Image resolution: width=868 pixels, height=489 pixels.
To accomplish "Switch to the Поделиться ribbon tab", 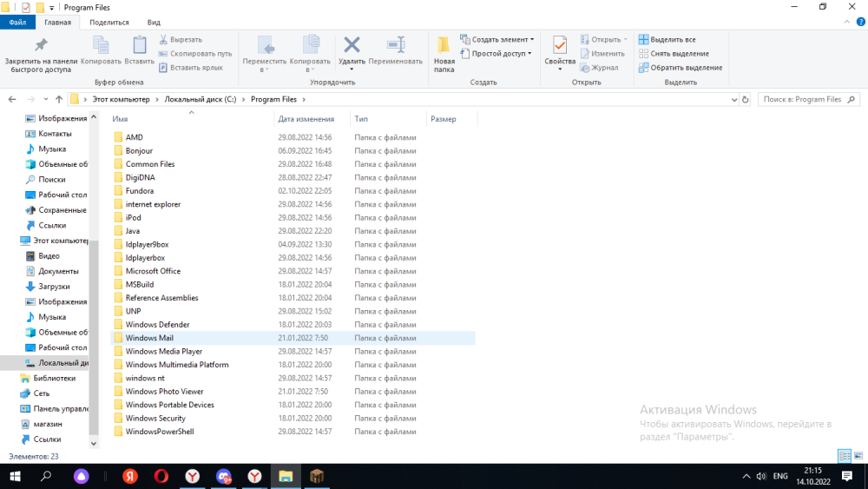I will (x=109, y=23).
